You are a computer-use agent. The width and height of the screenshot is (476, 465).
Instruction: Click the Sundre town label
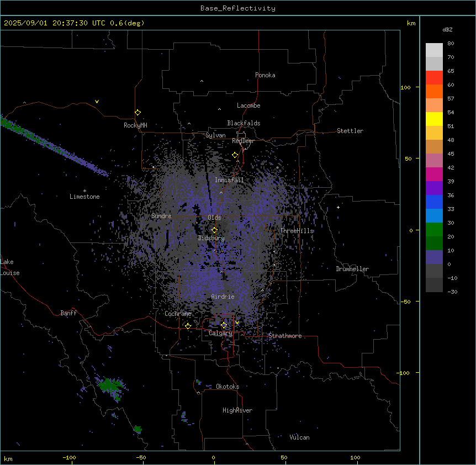[x=161, y=216]
